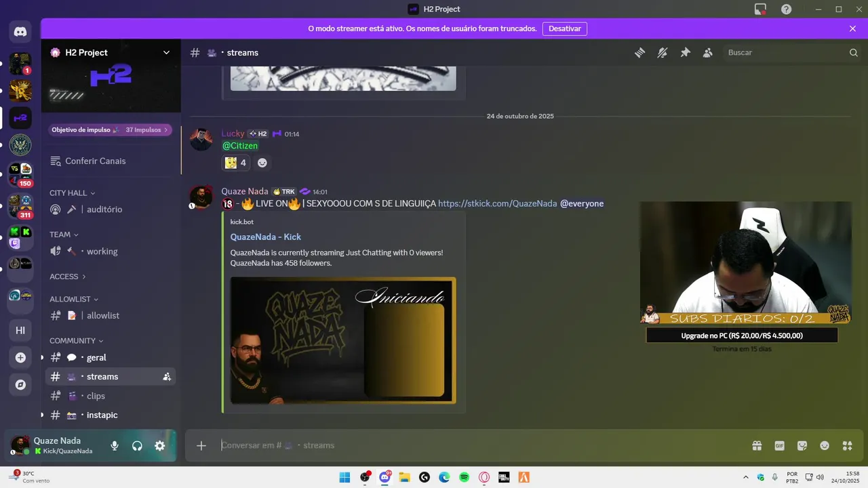Click Quaze Nada avatar in chat
This screenshot has width=868, height=488.
click(201, 197)
